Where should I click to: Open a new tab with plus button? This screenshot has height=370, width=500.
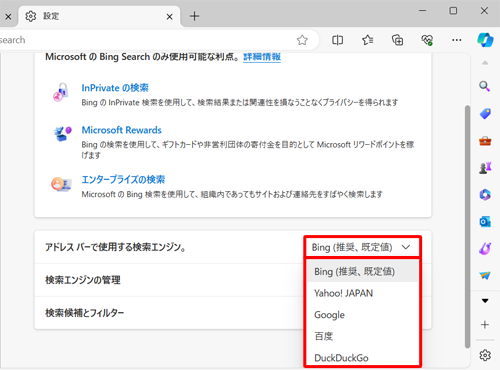tap(194, 16)
